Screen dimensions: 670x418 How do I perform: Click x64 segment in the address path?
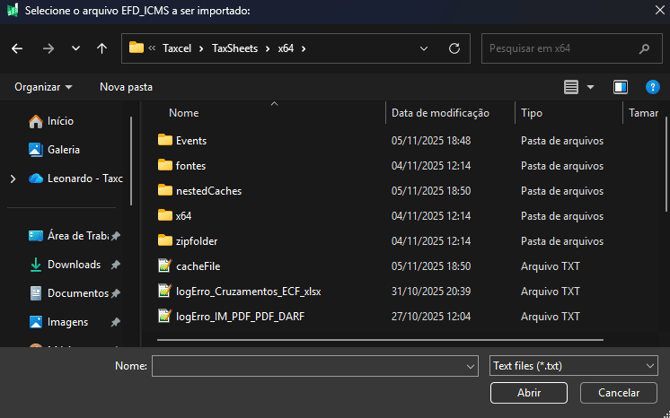coord(286,48)
